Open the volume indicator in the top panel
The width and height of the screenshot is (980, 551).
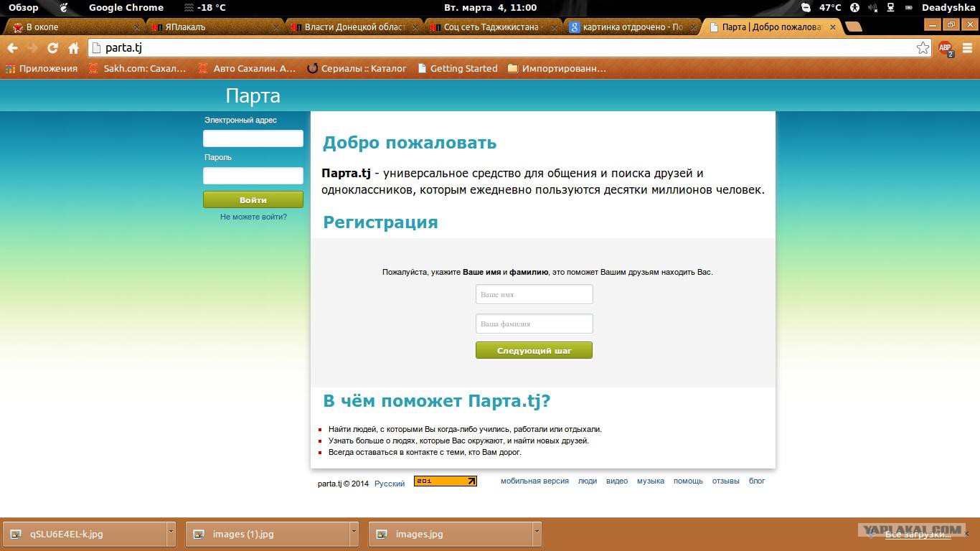(872, 8)
